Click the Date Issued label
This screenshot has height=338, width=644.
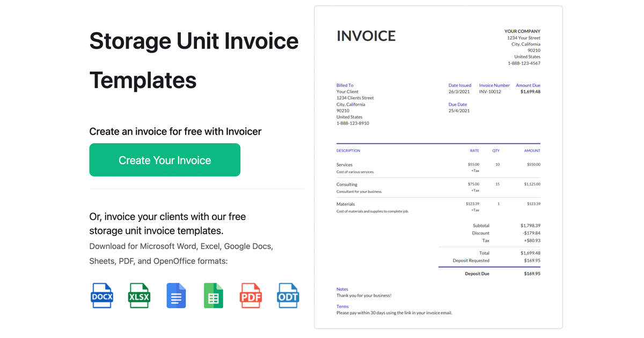click(460, 85)
